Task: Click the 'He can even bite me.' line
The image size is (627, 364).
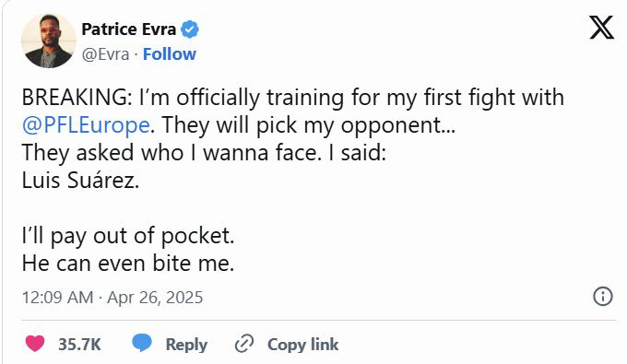Action: click(x=128, y=264)
